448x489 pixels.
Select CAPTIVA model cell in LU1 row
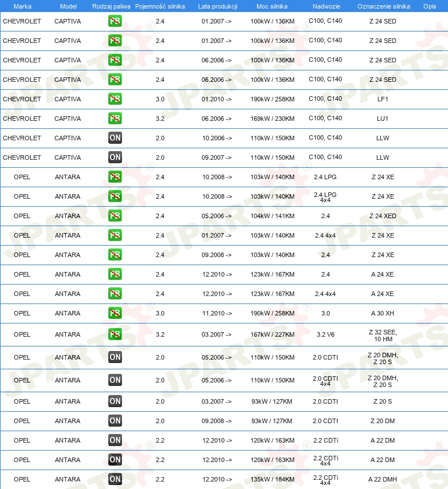(68, 119)
